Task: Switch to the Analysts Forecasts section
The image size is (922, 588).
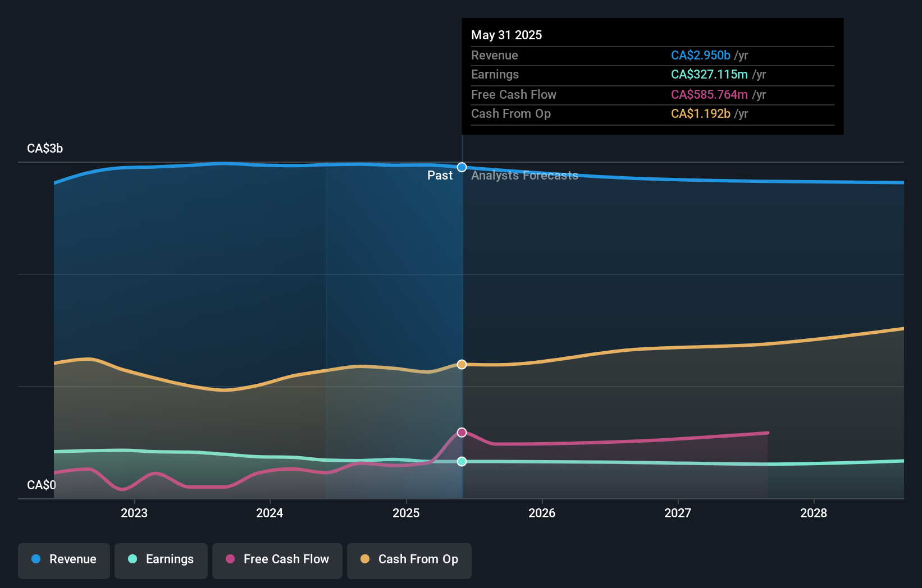Action: [524, 175]
